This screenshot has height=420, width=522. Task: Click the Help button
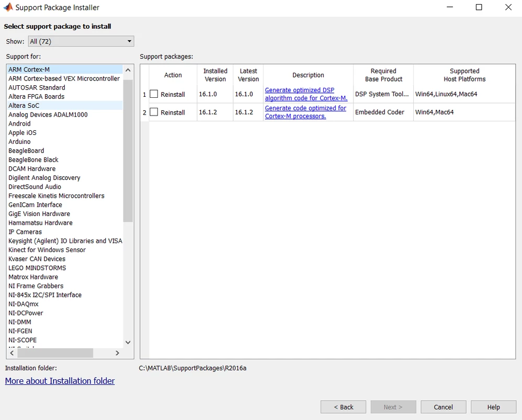(493, 407)
